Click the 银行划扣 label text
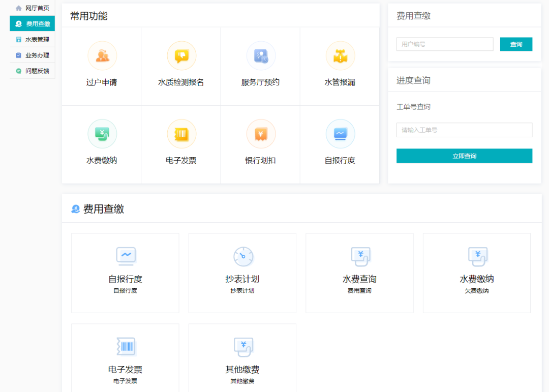549x392 pixels. pos(260,161)
